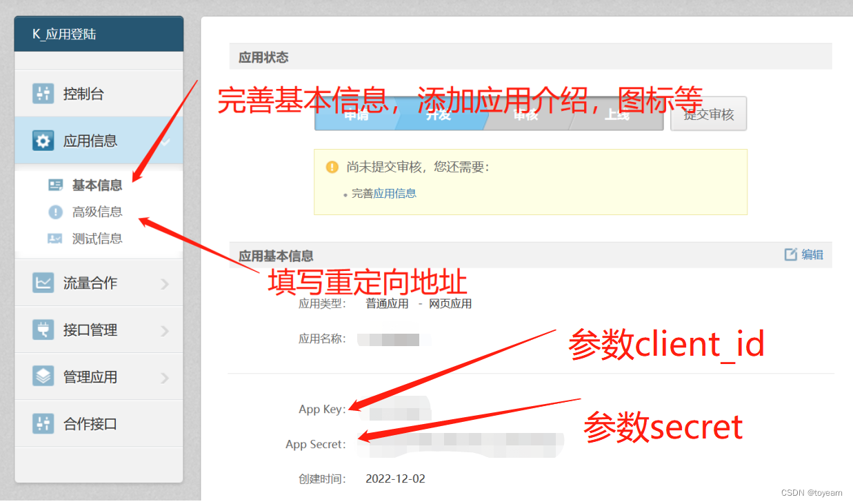Click the 合作接口 sliders icon

(x=43, y=423)
